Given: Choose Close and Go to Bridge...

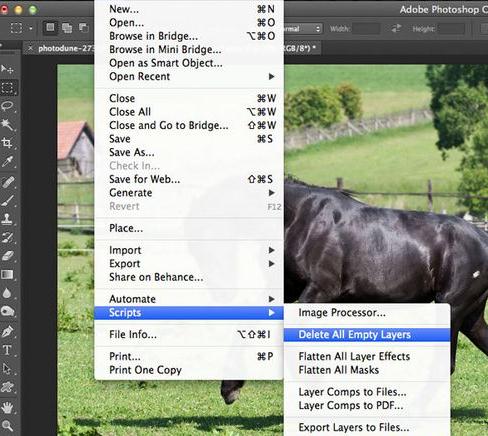Looking at the screenshot, I should 189,125.
